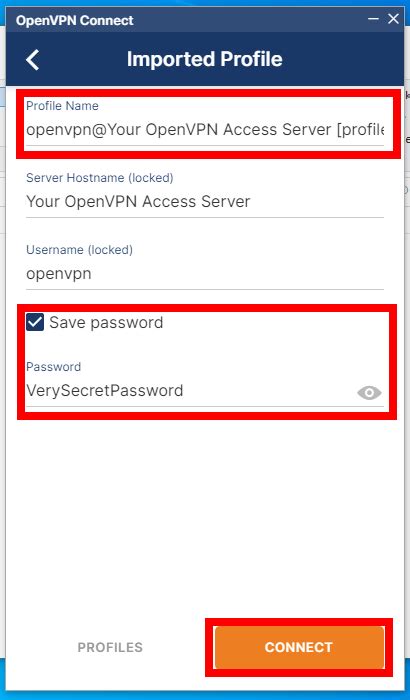Show password with the eye icon
Image resolution: width=410 pixels, height=700 pixels.
(x=369, y=393)
